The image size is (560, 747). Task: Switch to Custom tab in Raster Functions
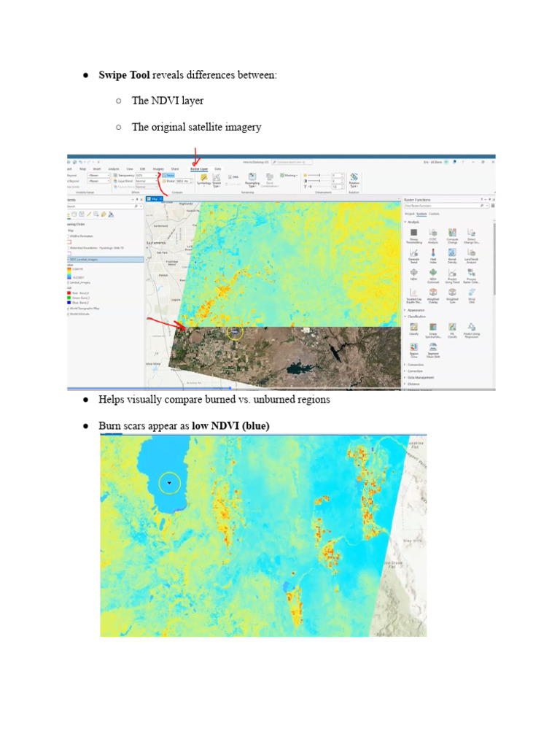434,214
